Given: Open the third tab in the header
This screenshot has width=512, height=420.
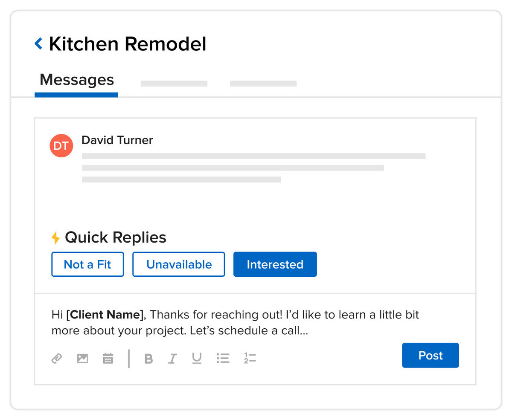Looking at the screenshot, I should (263, 84).
